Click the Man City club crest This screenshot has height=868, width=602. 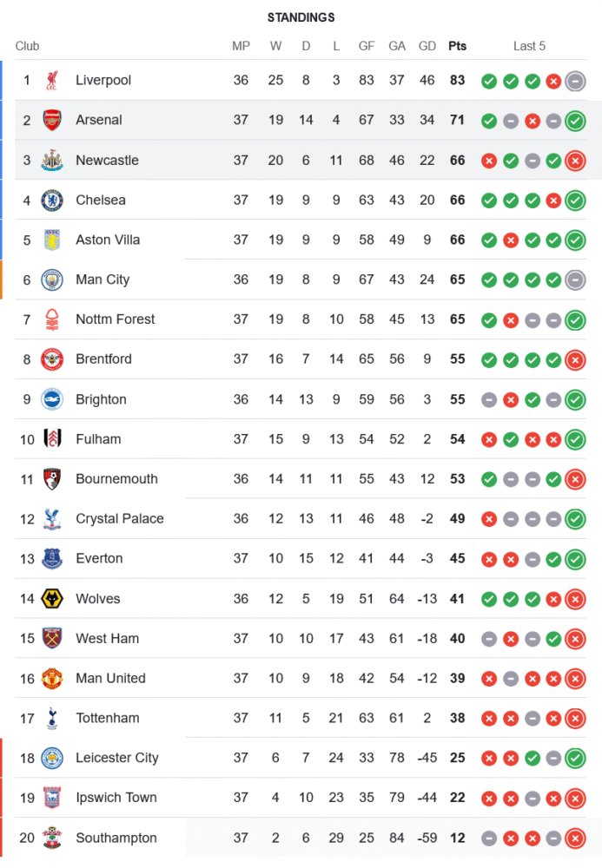pyautogui.click(x=52, y=280)
